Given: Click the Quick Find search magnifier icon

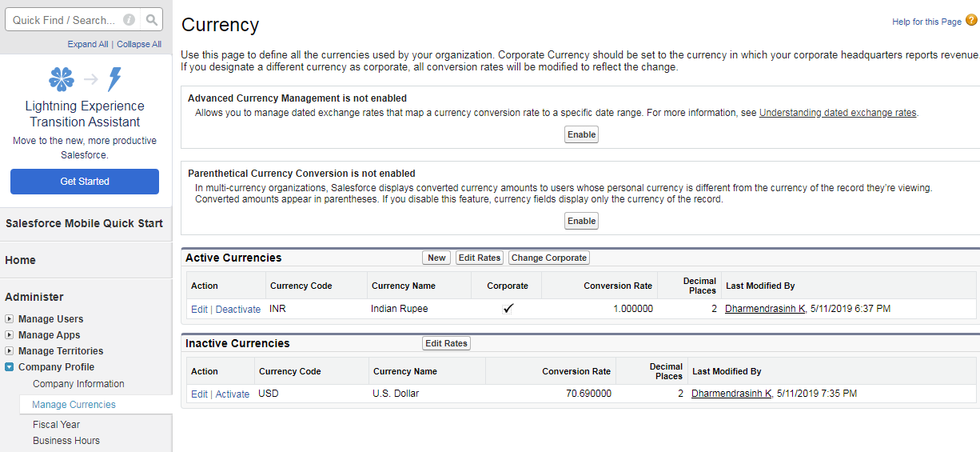Looking at the screenshot, I should [152, 20].
